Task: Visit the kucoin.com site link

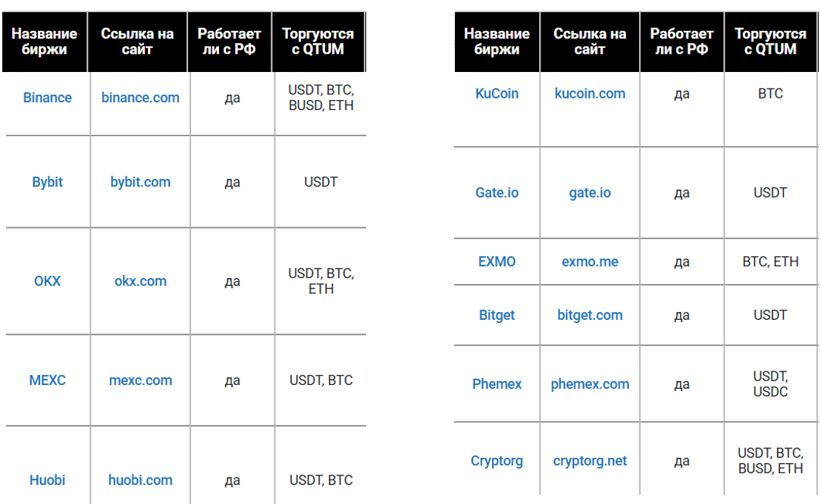Action: (590, 94)
